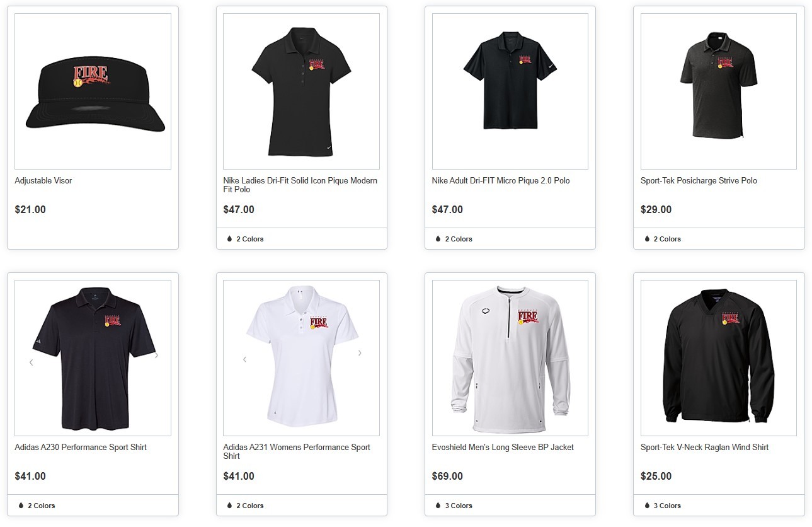Image resolution: width=812 pixels, height=527 pixels.
Task: Show previous image of Adidas A230 shirt
Action: tap(31, 362)
